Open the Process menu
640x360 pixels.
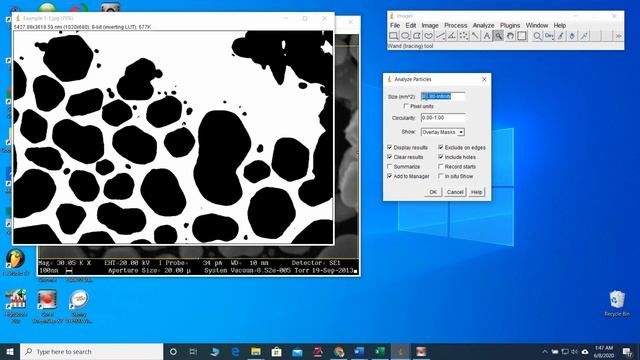pyautogui.click(x=456, y=25)
